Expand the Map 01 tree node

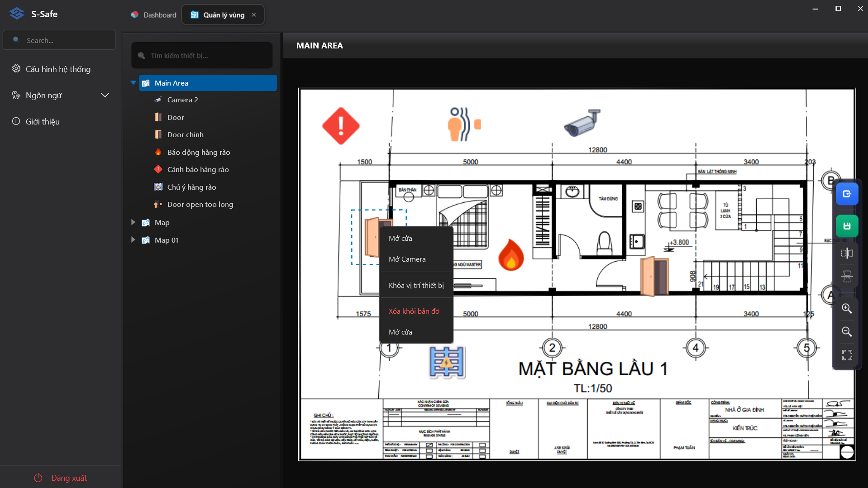point(133,240)
